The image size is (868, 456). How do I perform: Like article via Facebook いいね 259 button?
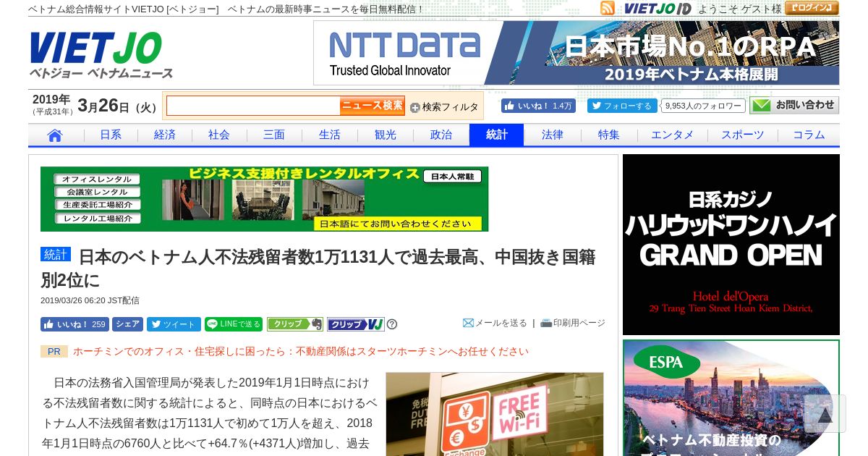(x=75, y=324)
